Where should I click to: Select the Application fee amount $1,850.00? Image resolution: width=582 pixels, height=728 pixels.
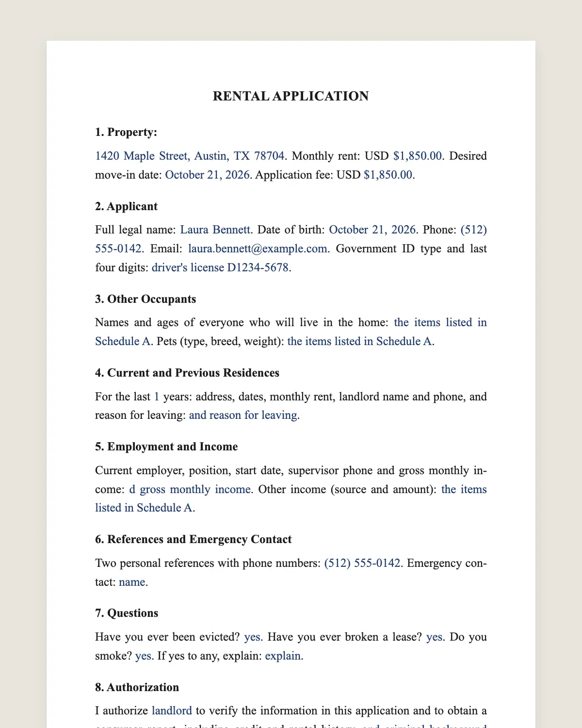pos(388,175)
